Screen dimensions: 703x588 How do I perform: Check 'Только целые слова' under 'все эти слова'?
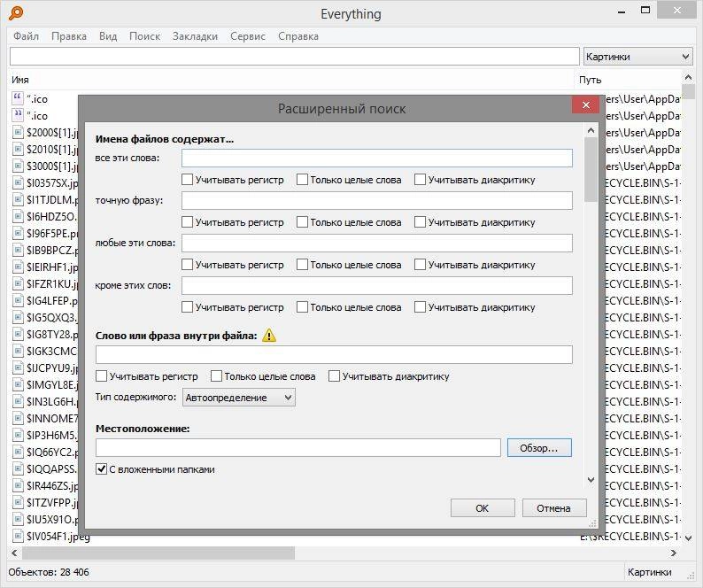pyautogui.click(x=302, y=180)
